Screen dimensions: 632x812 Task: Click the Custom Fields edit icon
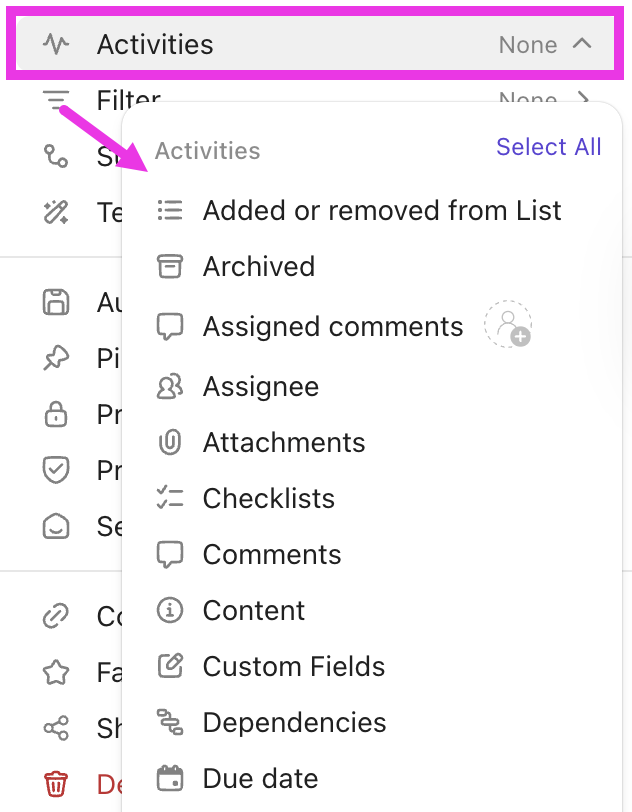point(170,666)
